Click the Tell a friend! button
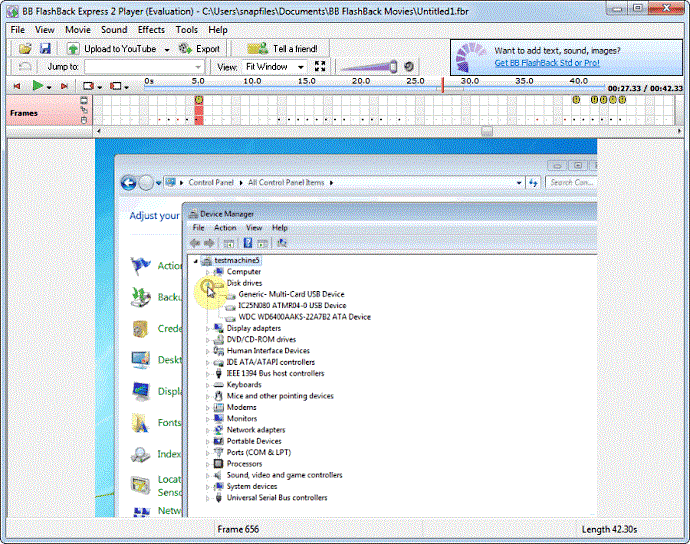 282,48
